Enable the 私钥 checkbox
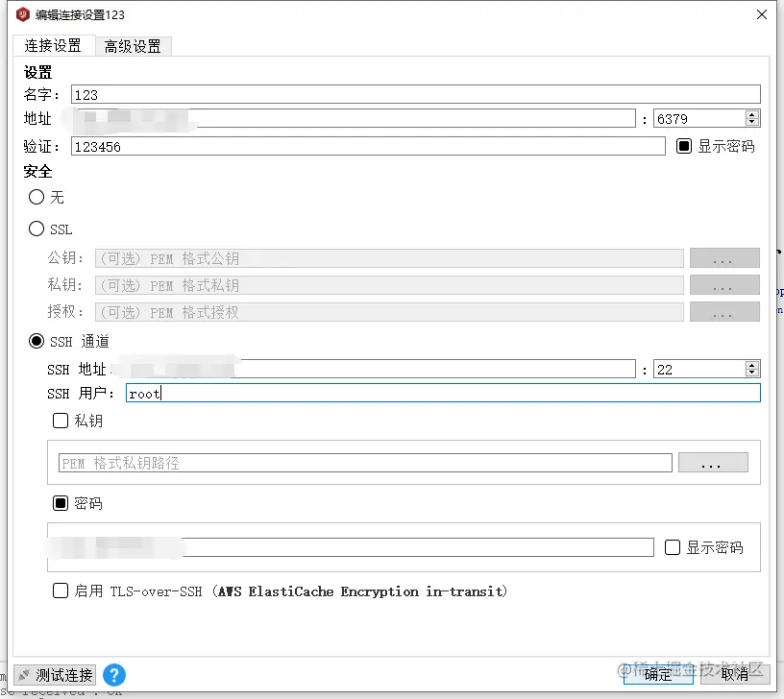 pos(61,421)
